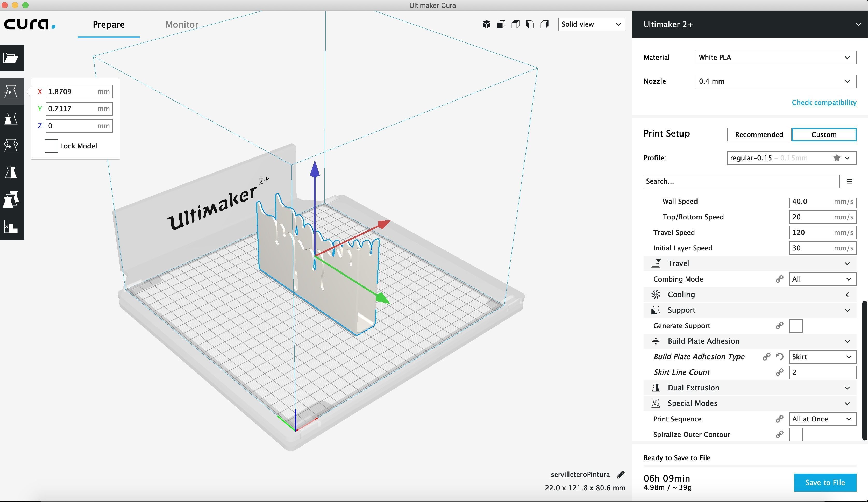Click the Top/Bottom Speed value field

(822, 217)
